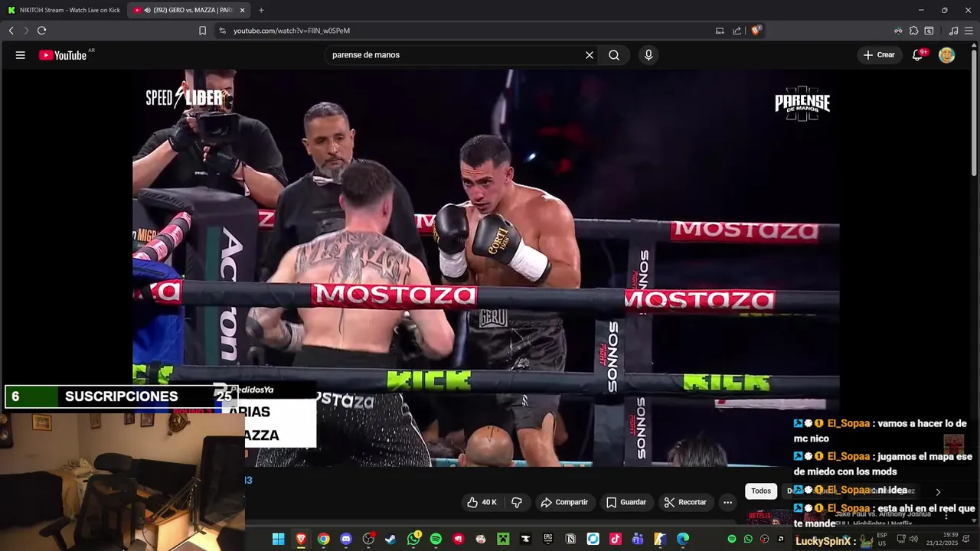Image resolution: width=980 pixels, height=551 pixels.
Task: Click the Recortar clip button
Action: point(685,502)
